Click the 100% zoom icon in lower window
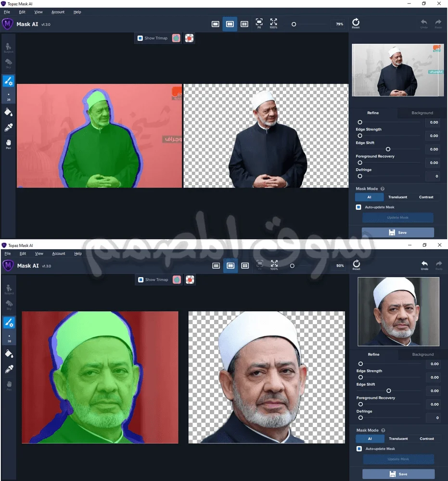Image resolution: width=448 pixels, height=481 pixels. (x=274, y=265)
